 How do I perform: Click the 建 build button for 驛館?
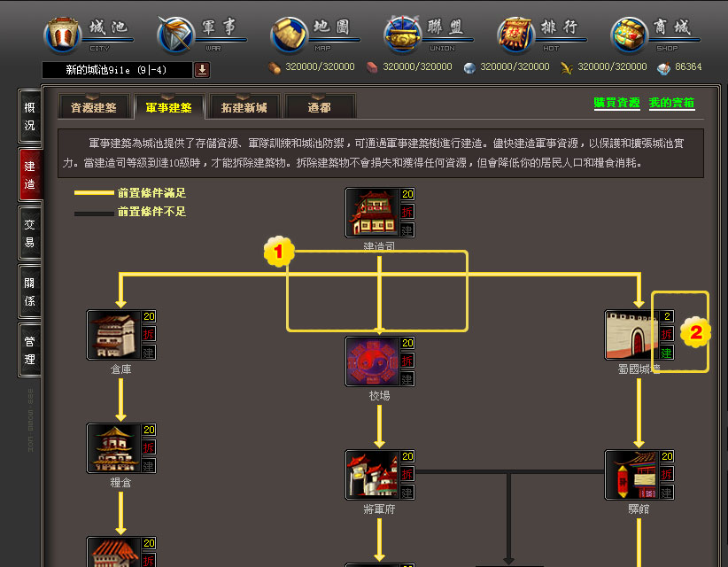coord(666,493)
